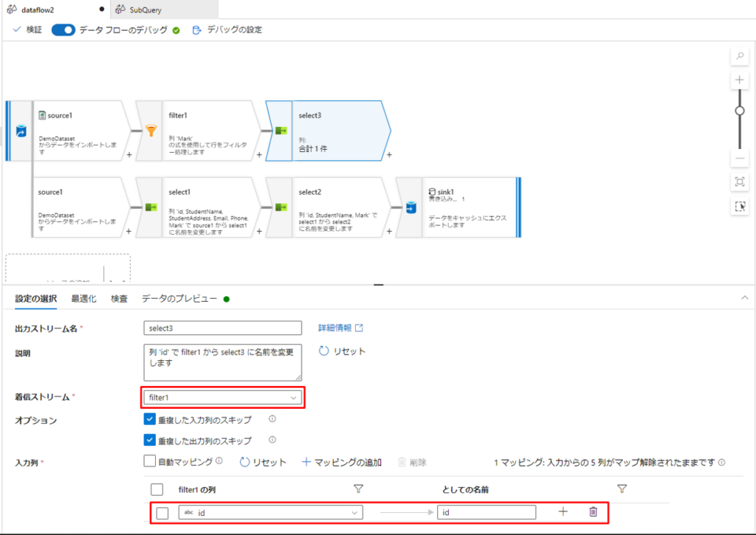Screen dimensions: 756x535
Task: Click the sink1 database icon
Action: click(410, 207)
